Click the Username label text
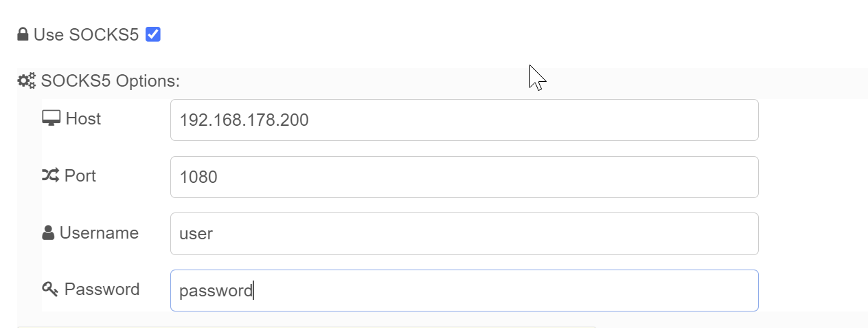This screenshot has width=868, height=328. [x=99, y=233]
